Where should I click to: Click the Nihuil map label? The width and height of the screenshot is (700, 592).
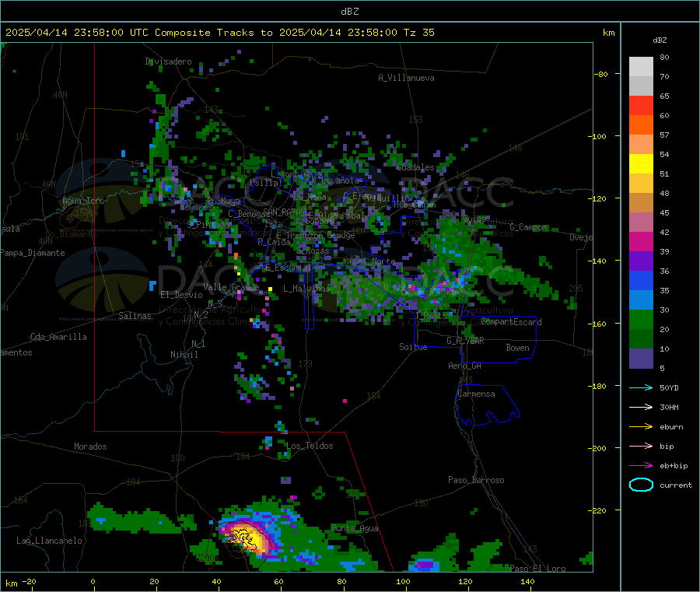(184, 355)
